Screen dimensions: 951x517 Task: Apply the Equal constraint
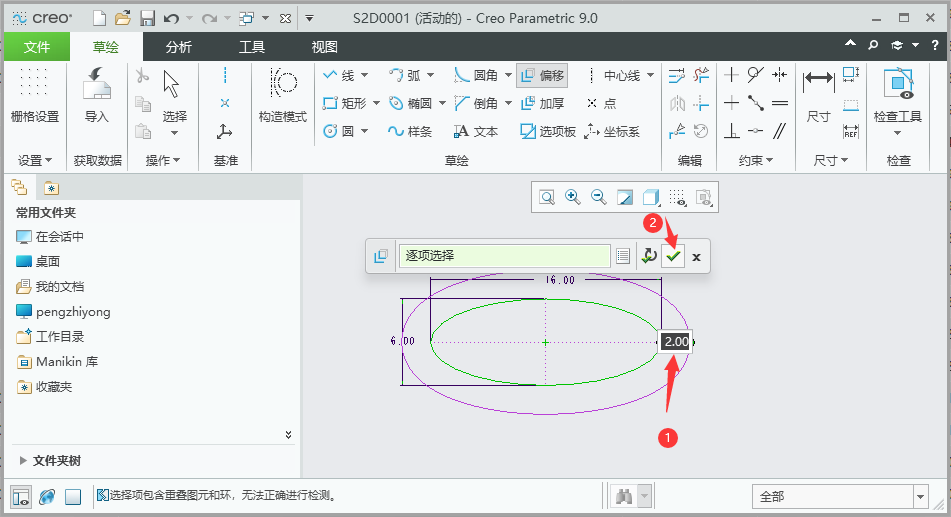point(780,103)
